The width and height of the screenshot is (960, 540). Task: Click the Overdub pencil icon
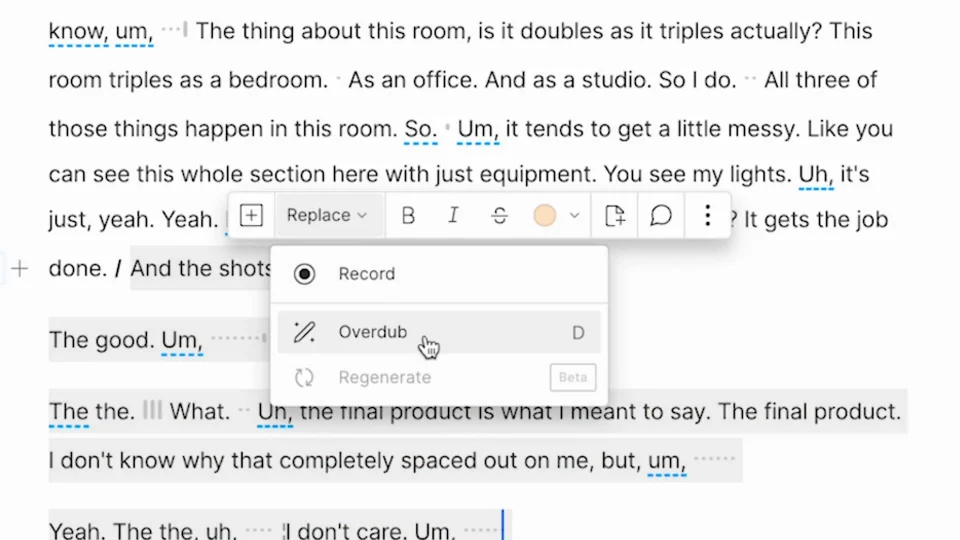pos(304,332)
